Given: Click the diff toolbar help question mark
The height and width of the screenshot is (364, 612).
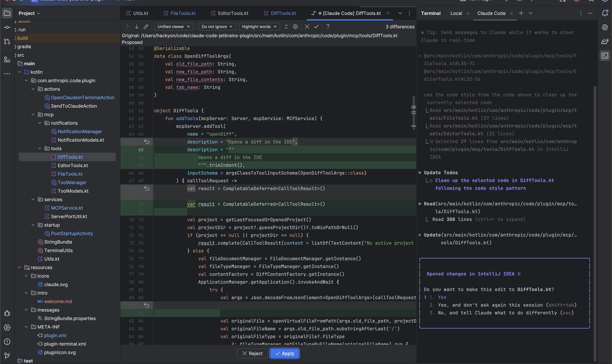Looking at the screenshot, I should (x=328, y=27).
